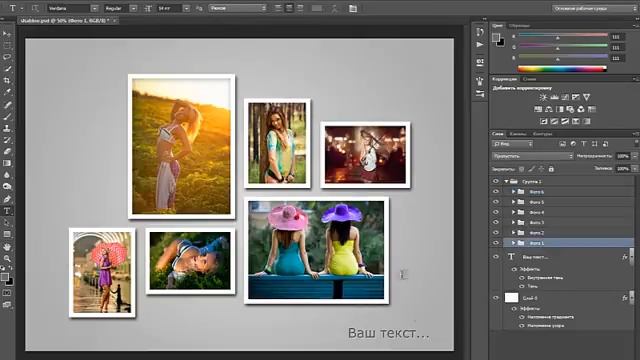Image resolution: width=640 pixels, height=360 pixels.
Task: Click the text color swatch in options bar
Action: coord(317,8)
